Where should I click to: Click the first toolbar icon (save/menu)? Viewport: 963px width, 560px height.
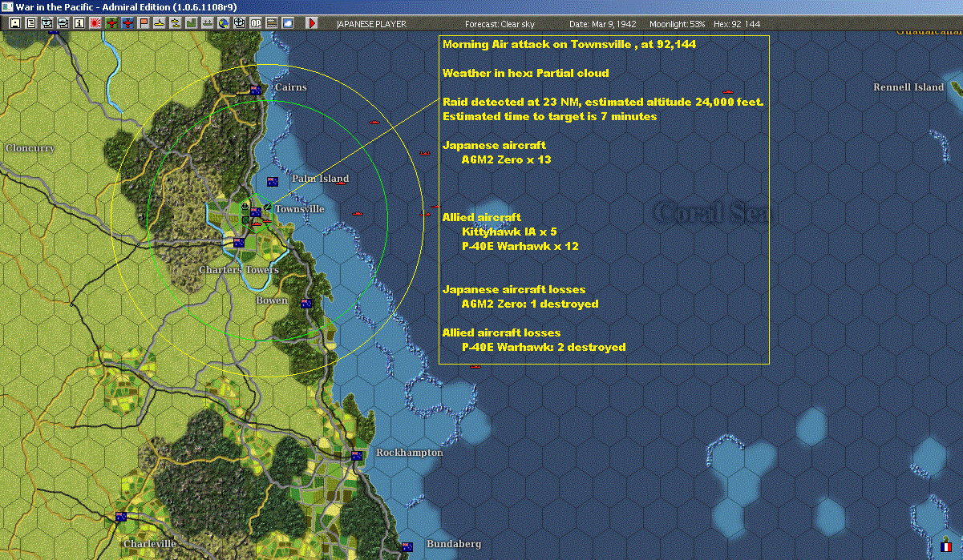click(14, 23)
